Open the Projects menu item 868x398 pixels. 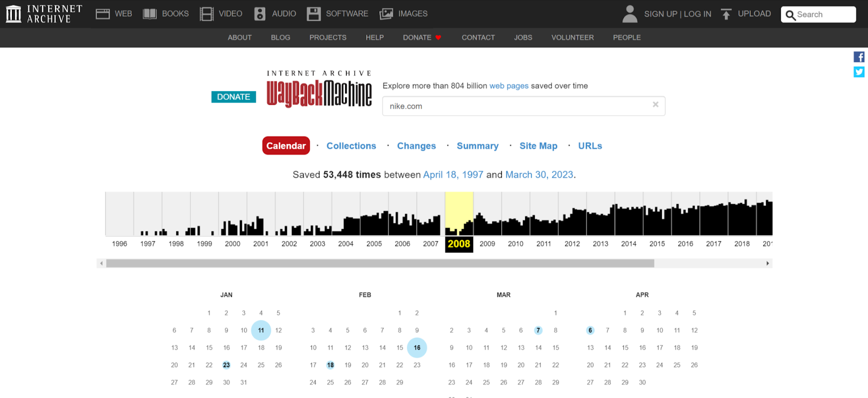coord(328,37)
